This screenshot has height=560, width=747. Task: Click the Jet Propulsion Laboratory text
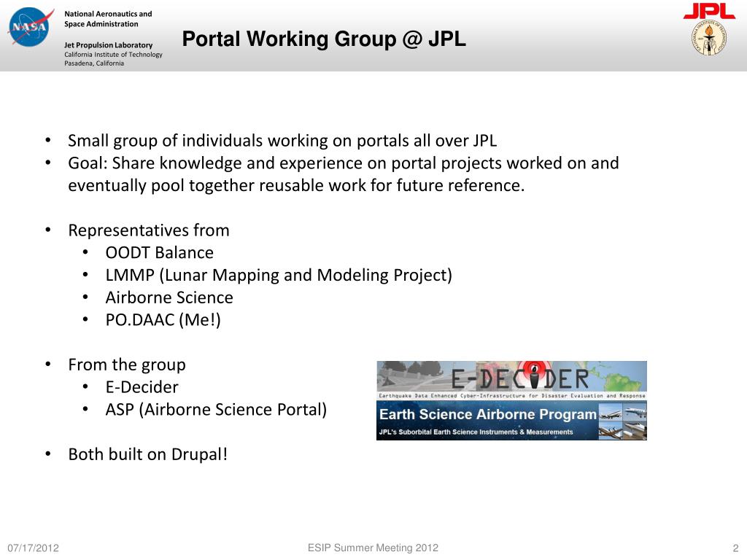[109, 45]
